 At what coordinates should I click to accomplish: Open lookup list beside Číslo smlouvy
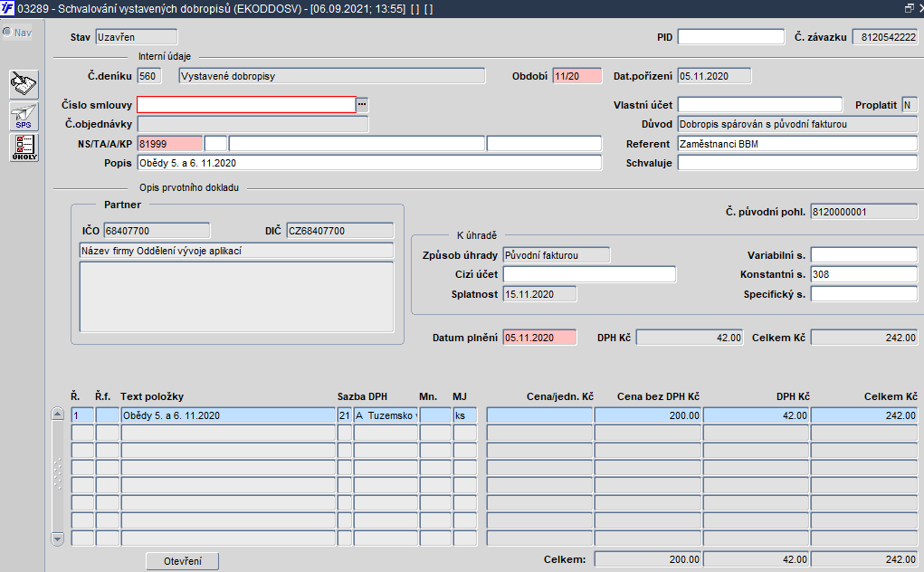click(x=363, y=105)
